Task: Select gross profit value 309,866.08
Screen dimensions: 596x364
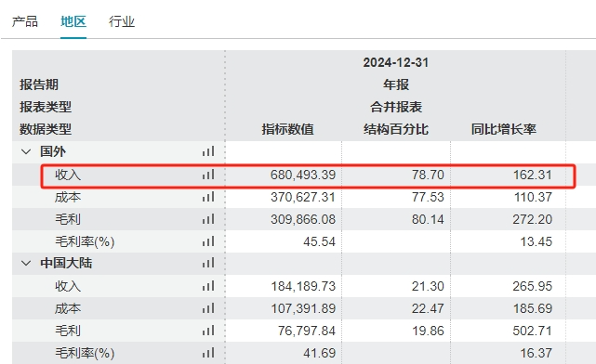Action: point(303,219)
